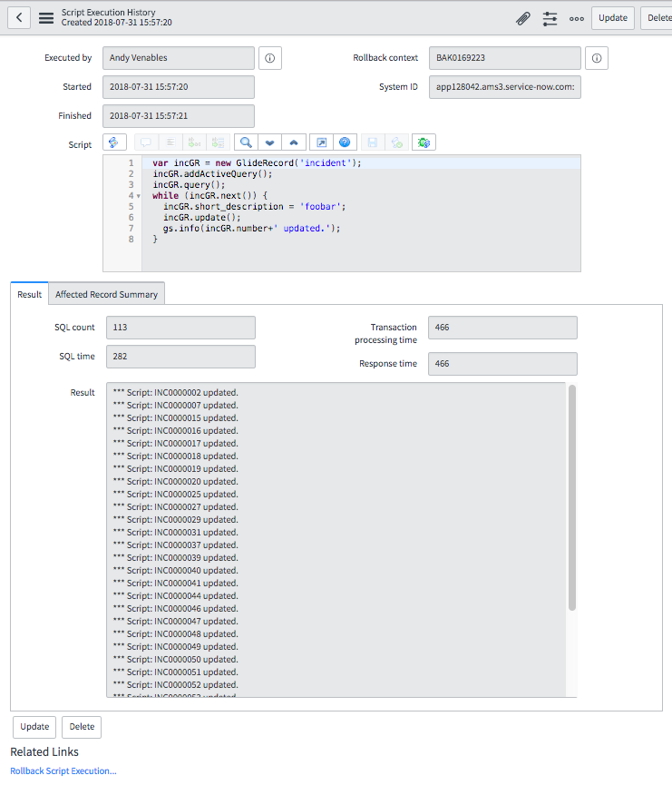Click the Script Execution History title
Viewport: 672px width, 785px height.
click(x=109, y=13)
